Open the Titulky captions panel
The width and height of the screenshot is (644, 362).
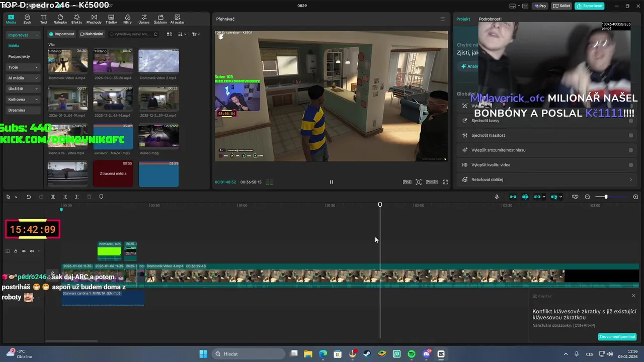tap(111, 19)
